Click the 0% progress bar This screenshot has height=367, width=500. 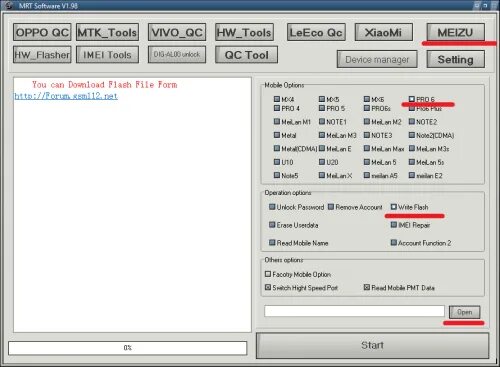128,348
